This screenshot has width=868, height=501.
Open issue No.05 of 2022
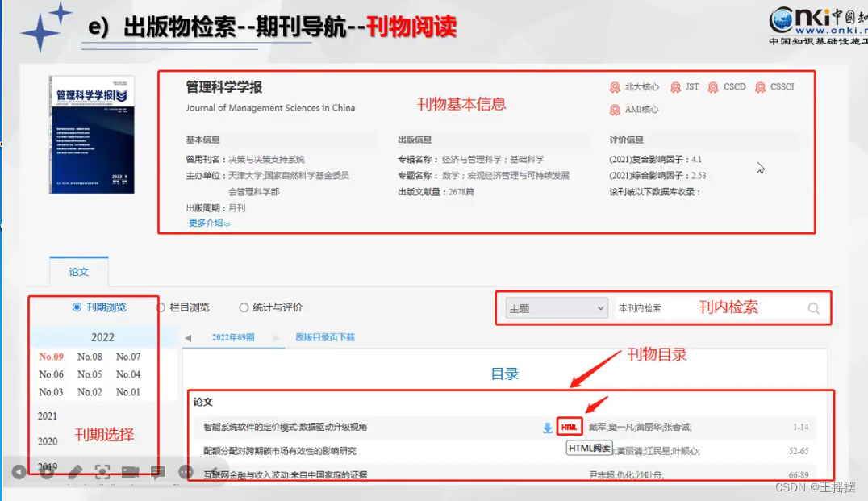tap(90, 374)
